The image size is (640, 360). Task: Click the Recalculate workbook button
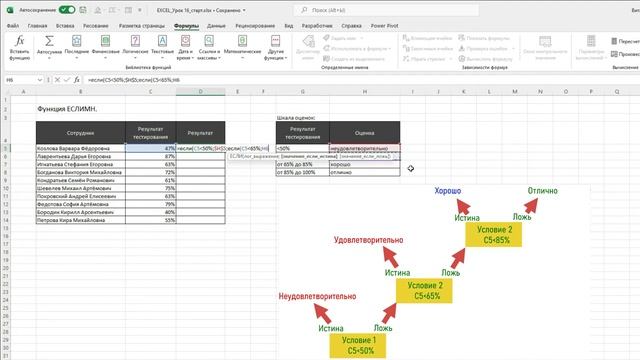(x=625, y=41)
